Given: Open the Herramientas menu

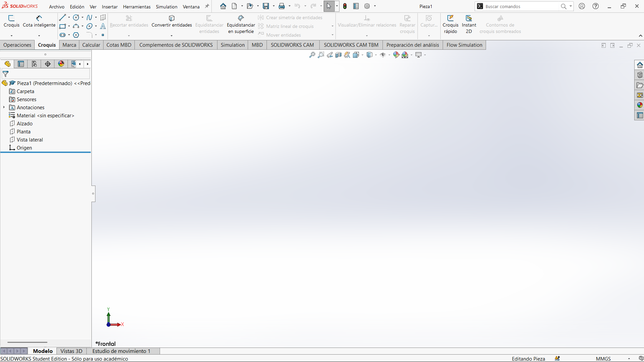Looking at the screenshot, I should (x=137, y=7).
